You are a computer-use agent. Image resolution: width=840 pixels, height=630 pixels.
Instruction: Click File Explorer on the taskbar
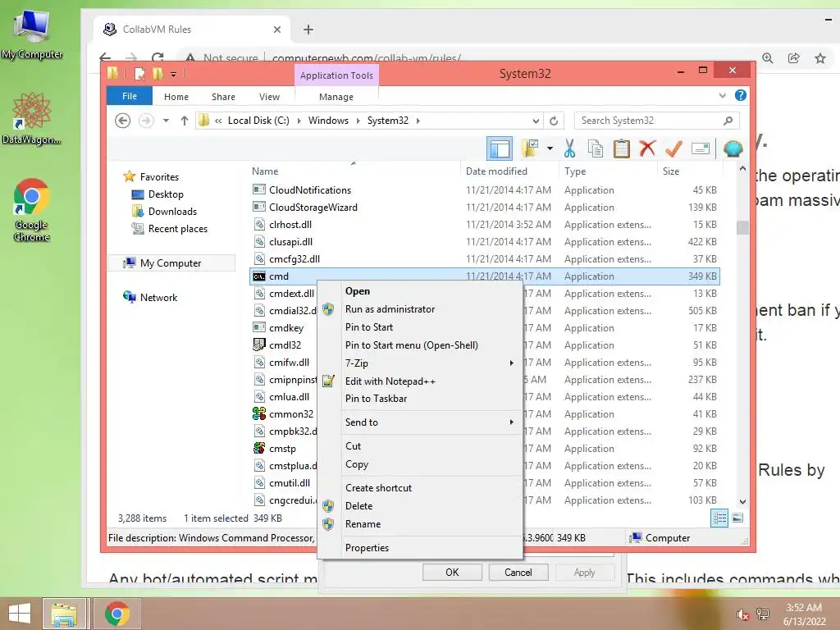[x=64, y=614]
